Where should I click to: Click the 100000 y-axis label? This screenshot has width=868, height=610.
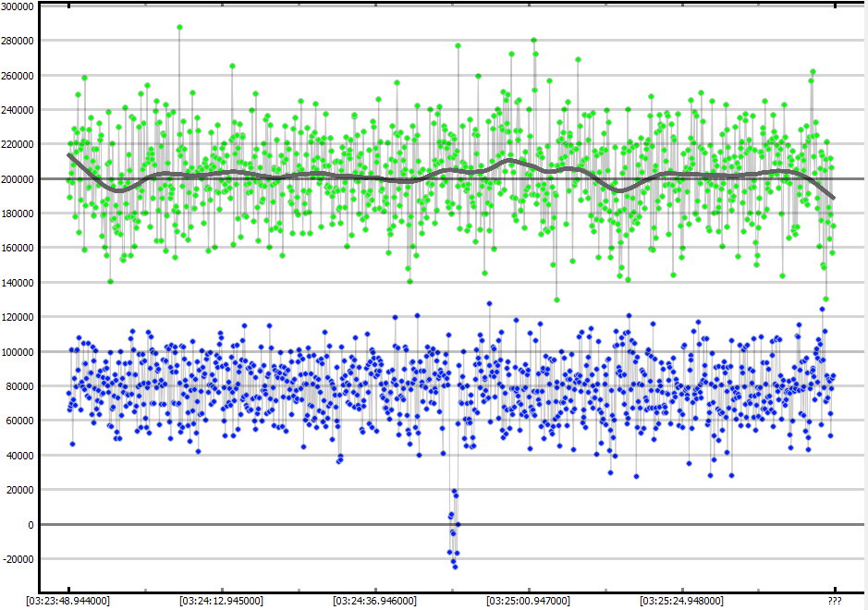coord(18,352)
